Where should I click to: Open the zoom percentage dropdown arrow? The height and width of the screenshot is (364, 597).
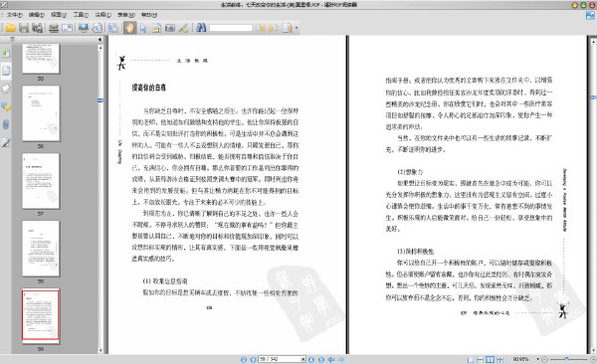click(537, 359)
